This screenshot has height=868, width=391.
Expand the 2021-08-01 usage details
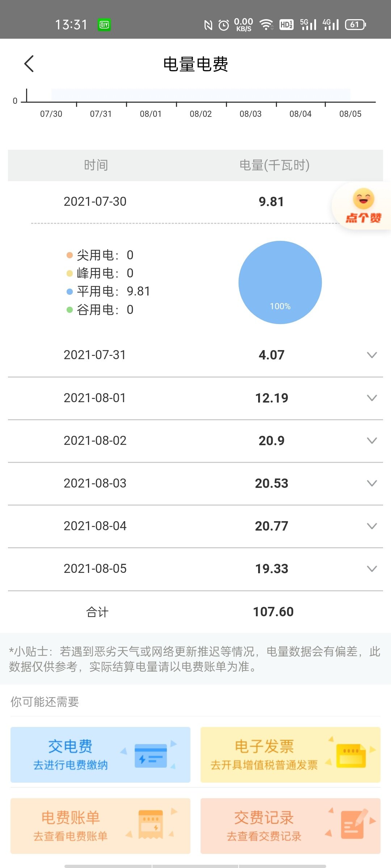372,398
